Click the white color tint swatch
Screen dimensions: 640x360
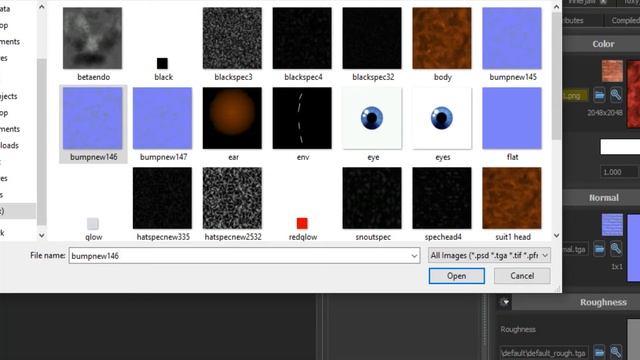coord(620,147)
